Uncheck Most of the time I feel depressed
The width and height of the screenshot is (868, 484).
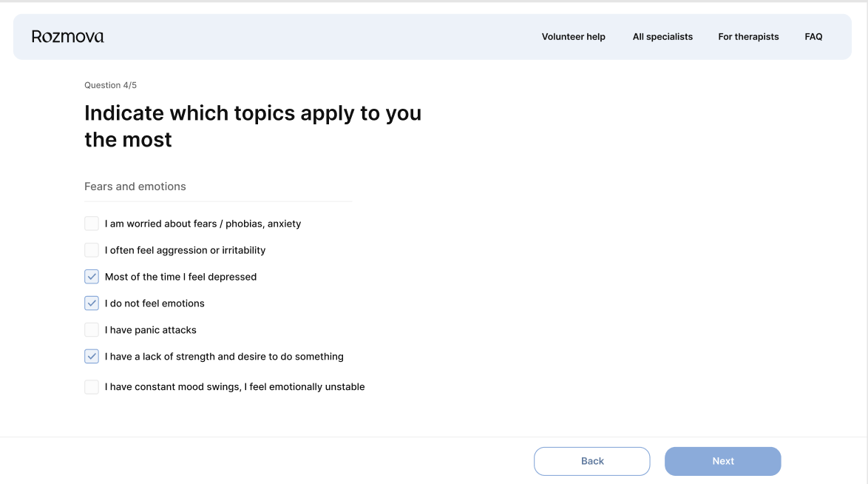92,277
